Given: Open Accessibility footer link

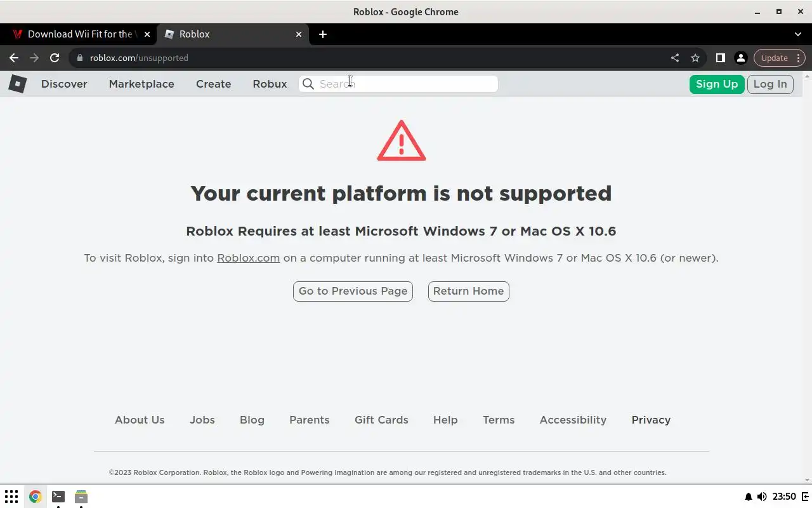Looking at the screenshot, I should 573,420.
